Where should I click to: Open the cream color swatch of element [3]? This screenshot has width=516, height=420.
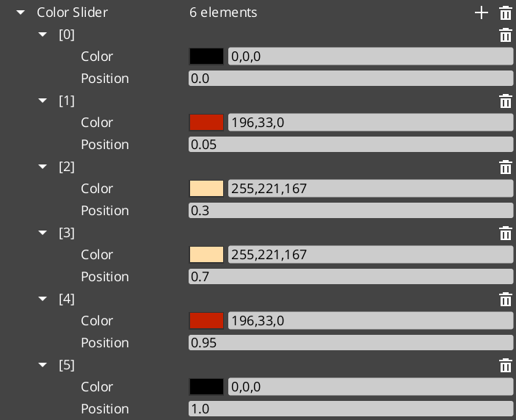(206, 255)
